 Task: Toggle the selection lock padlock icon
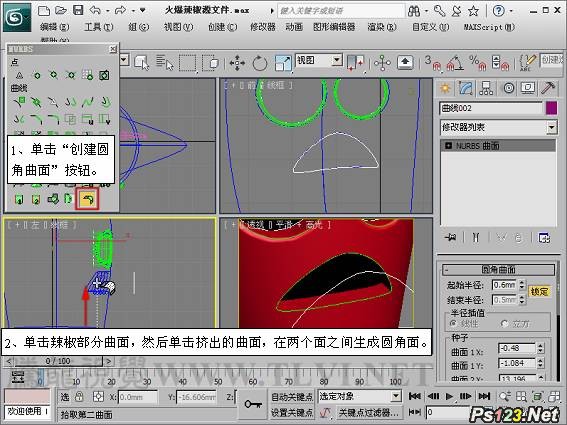point(79,397)
